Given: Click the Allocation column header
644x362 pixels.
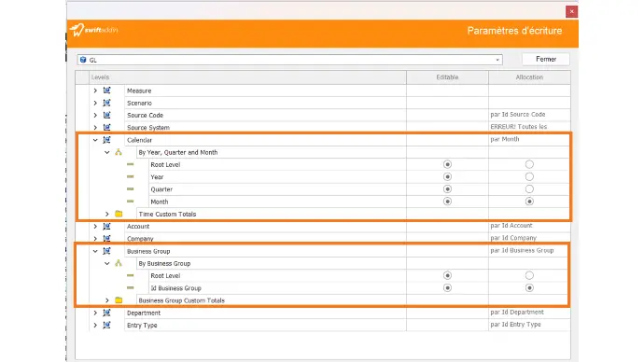Looking at the screenshot, I should (x=529, y=77).
